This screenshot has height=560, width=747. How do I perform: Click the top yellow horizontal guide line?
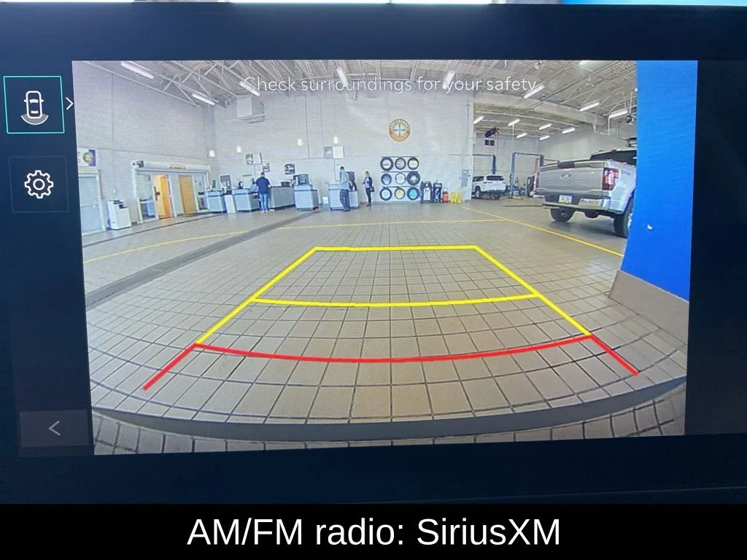(395, 248)
